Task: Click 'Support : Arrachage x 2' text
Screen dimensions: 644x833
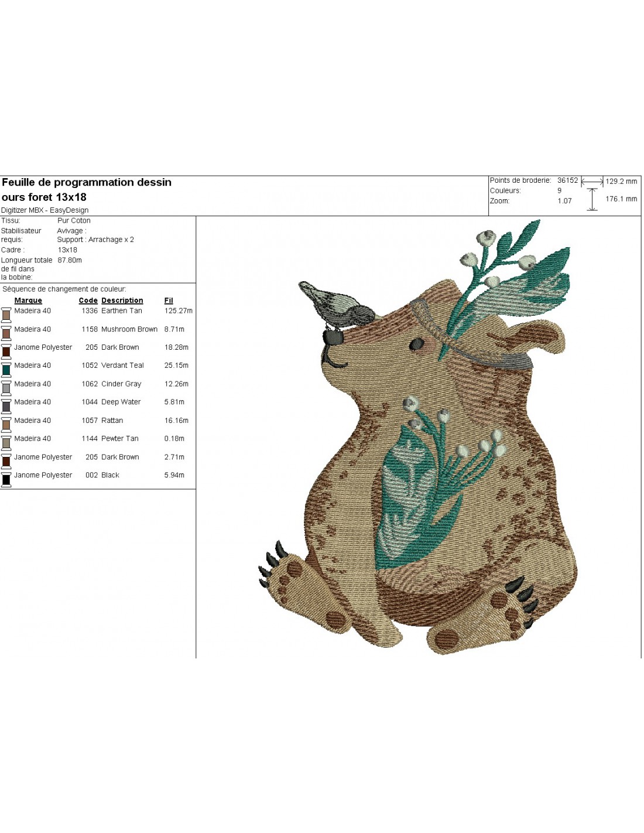Action: (x=95, y=240)
